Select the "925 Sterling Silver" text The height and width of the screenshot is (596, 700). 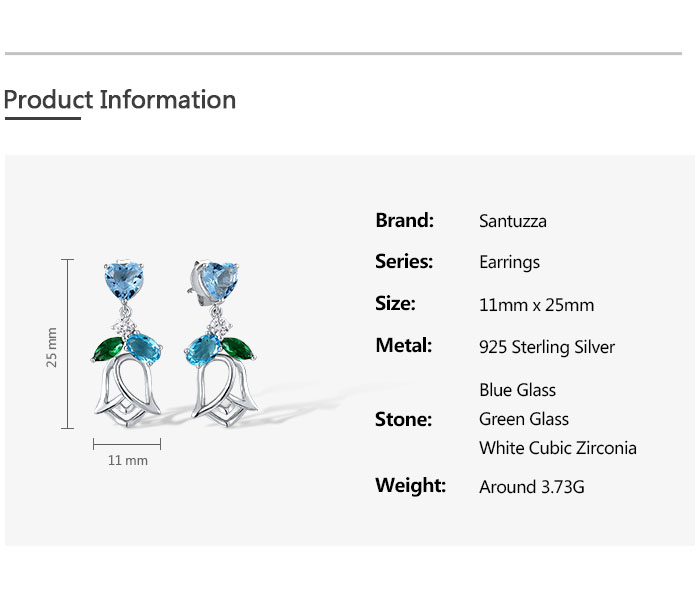pos(547,347)
